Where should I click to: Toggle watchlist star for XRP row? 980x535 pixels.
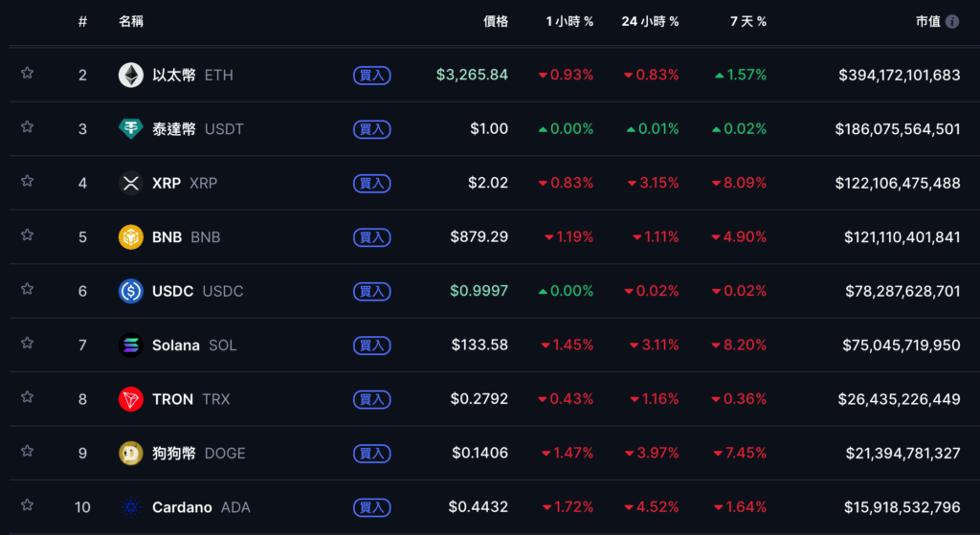(27, 181)
